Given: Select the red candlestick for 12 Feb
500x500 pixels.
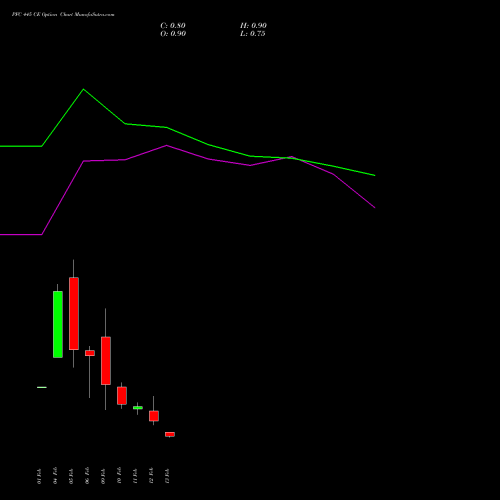Looking at the screenshot, I should 154,416.
